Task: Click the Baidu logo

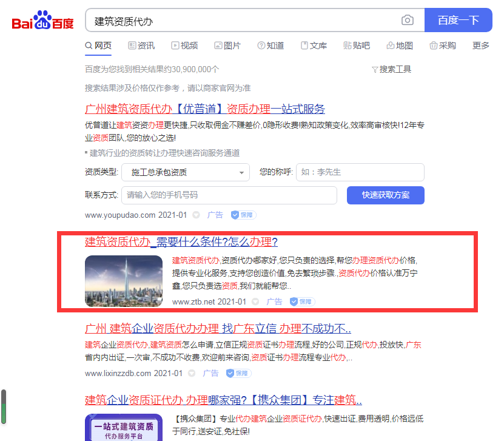Action: 43,21
